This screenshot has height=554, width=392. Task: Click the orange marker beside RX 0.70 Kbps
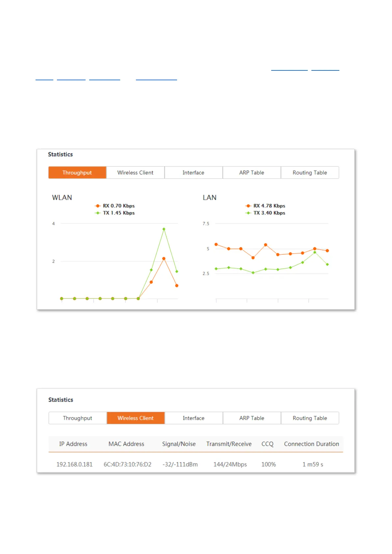[x=98, y=206]
